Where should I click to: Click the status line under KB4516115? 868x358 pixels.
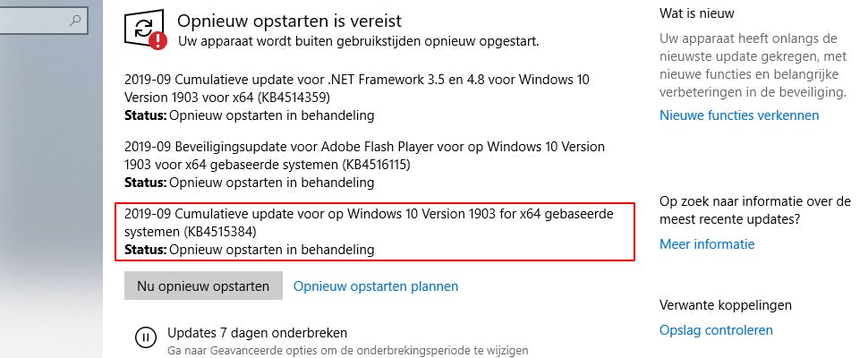[x=249, y=183]
